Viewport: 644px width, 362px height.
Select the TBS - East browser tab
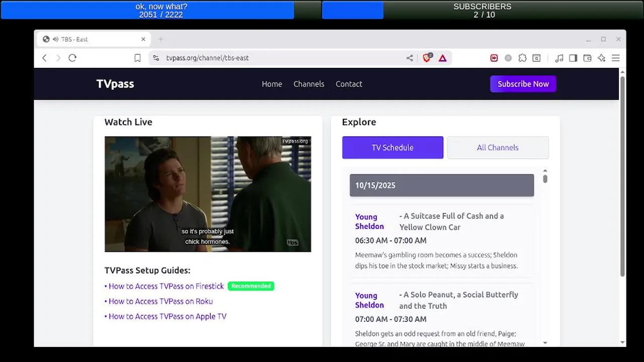[x=93, y=39]
